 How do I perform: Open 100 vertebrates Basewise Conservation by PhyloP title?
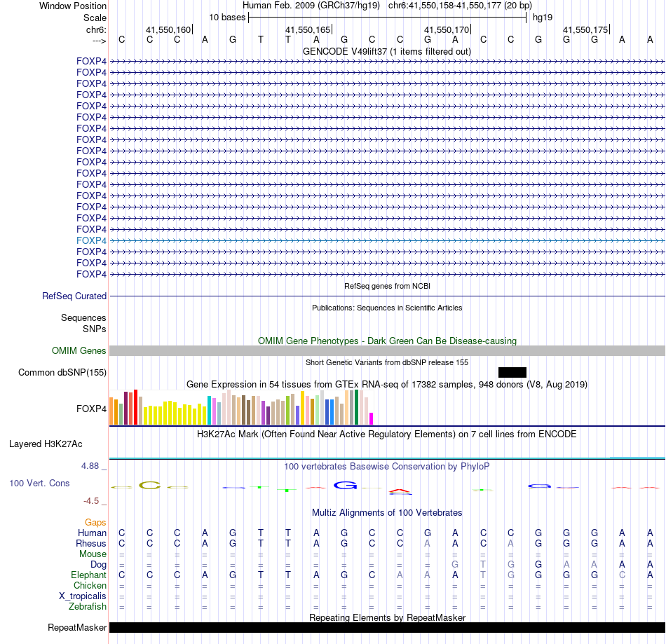pos(387,466)
